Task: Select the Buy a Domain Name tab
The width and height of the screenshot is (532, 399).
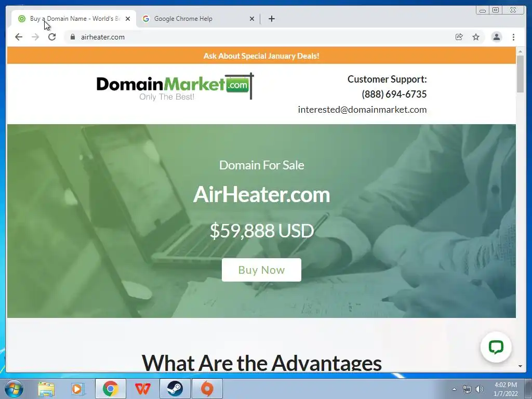Action: [75, 19]
